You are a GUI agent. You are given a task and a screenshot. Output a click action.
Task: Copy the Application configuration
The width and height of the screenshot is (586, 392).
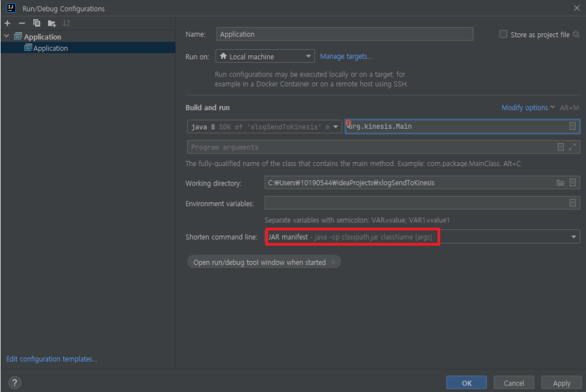[35, 23]
